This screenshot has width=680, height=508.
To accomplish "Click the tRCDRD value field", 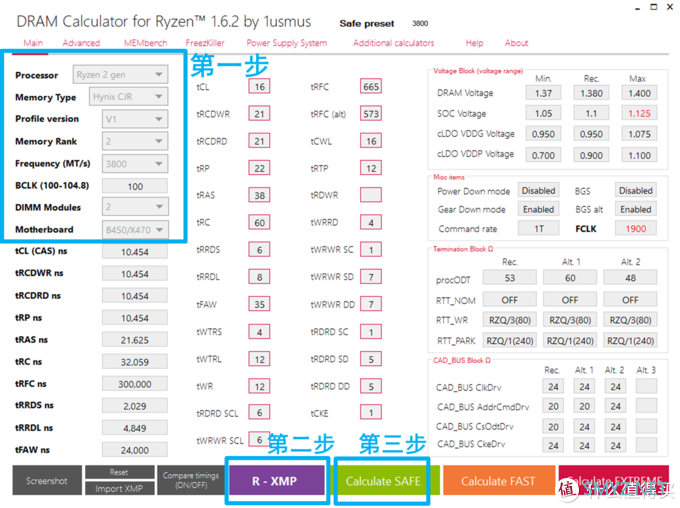I will (259, 141).
